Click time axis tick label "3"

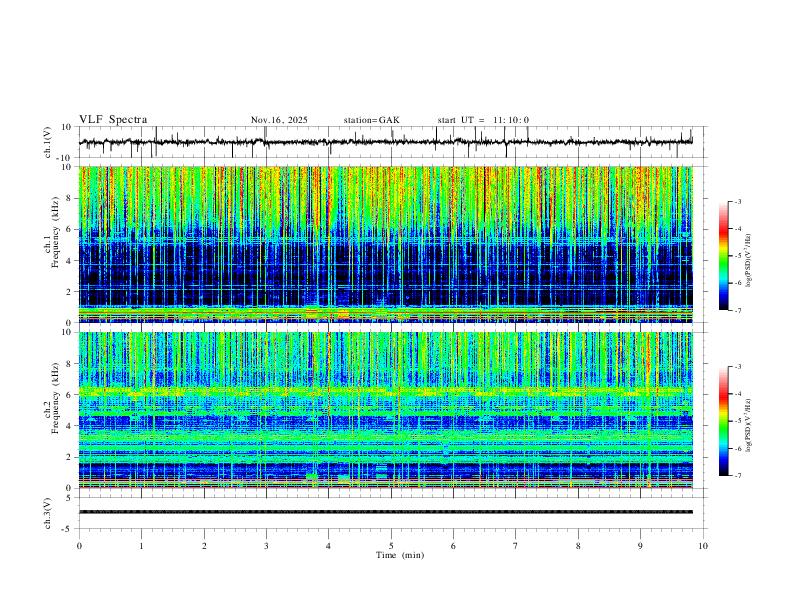click(x=266, y=546)
